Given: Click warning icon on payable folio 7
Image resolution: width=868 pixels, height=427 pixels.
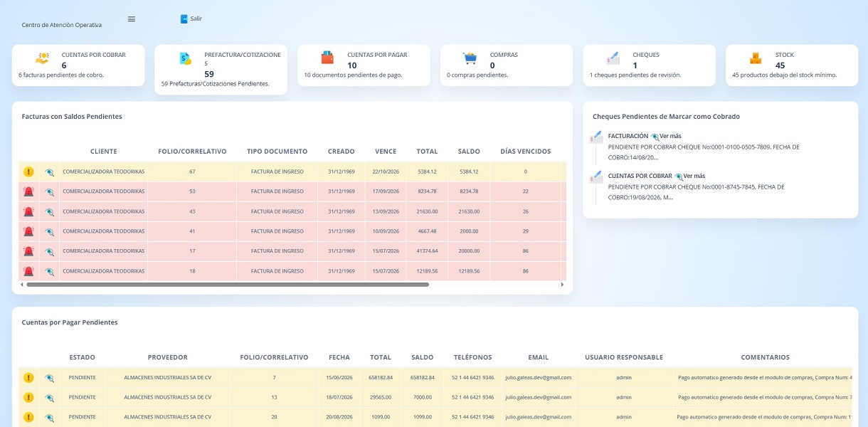Looking at the screenshot, I should coord(28,378).
